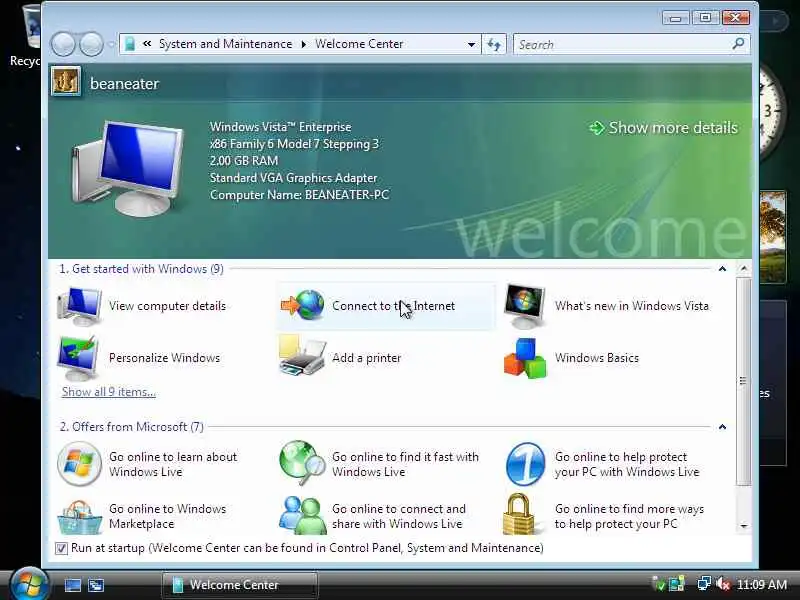Screen dimensions: 800x600
Task: Click the Control Panel icon in address bar
Action: tap(130, 44)
